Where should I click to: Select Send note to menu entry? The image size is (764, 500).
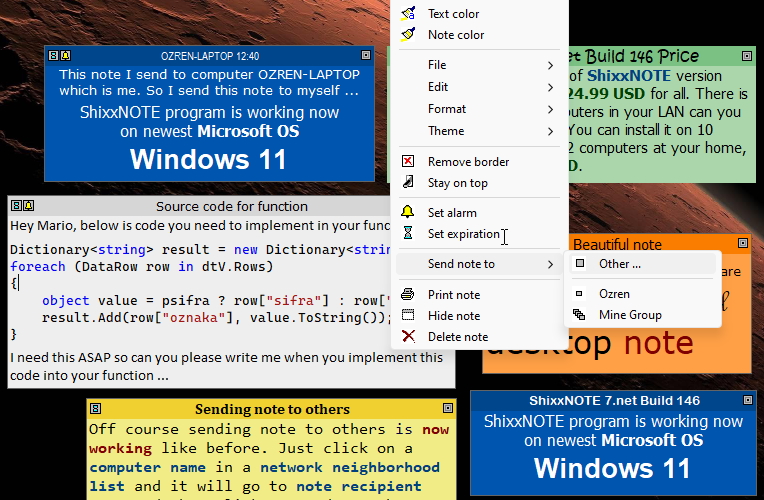click(x=479, y=264)
